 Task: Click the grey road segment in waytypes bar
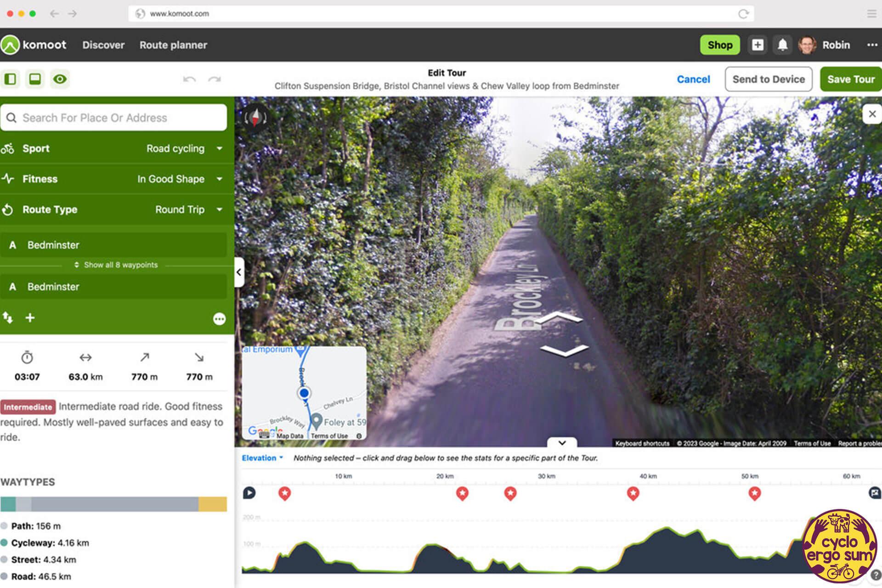[x=115, y=504]
